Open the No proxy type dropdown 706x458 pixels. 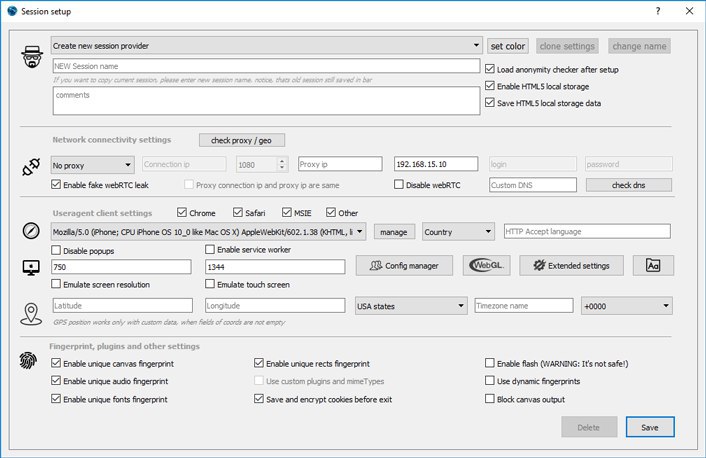click(92, 165)
